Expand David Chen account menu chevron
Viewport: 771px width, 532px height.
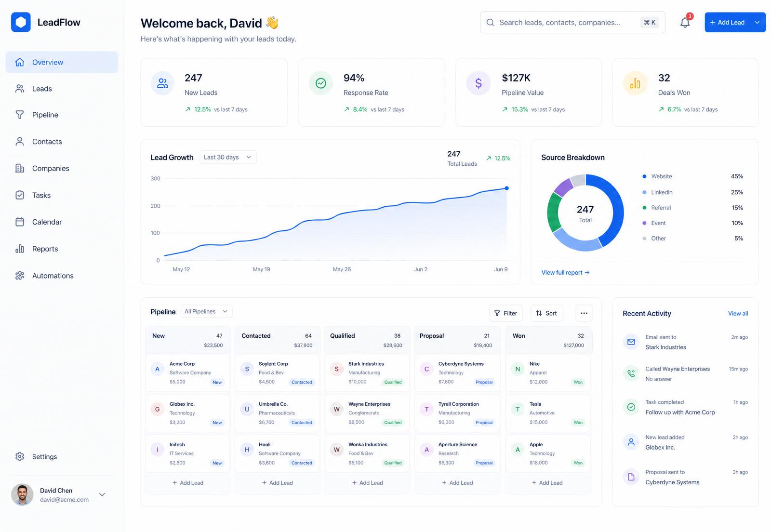(102, 494)
